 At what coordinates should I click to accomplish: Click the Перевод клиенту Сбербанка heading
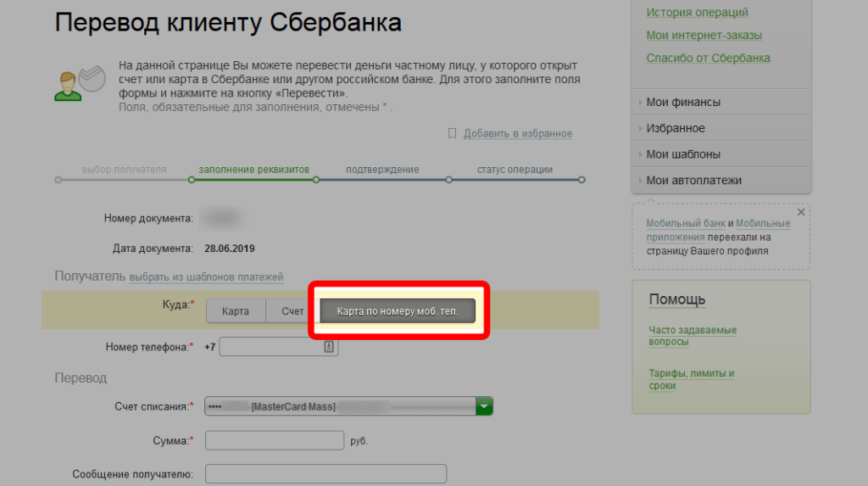(x=228, y=23)
